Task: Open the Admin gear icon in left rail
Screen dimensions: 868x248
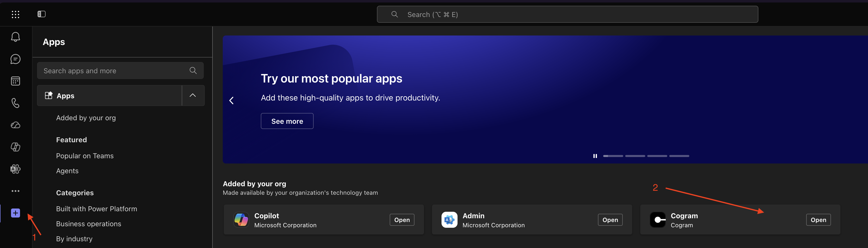Action: (16, 169)
